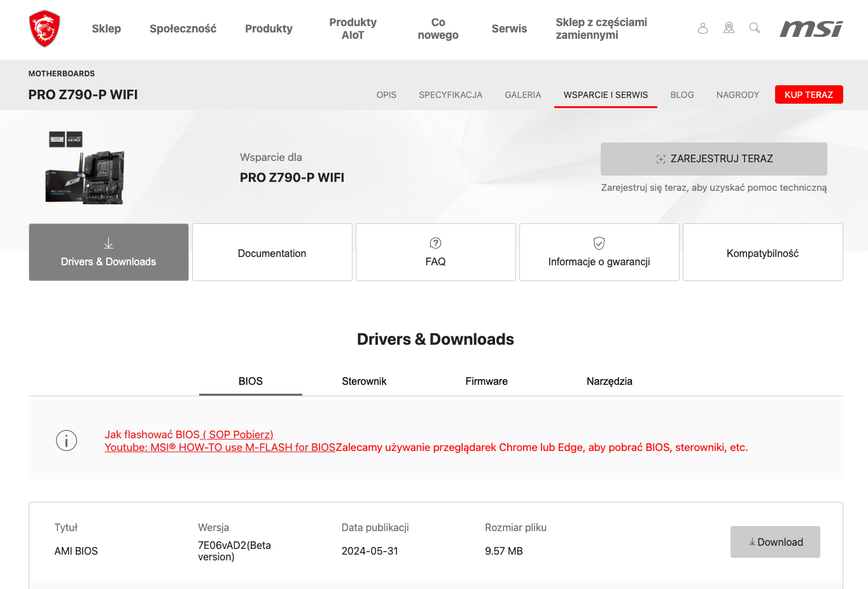868x589 pixels.
Task: Click the 9.57 MB file size
Action: click(504, 551)
